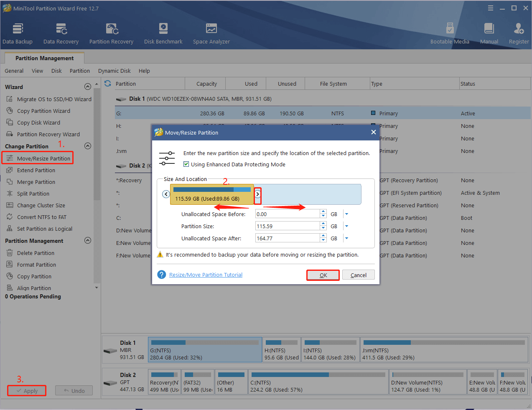The image size is (532, 410).
Task: Click Cancel in Move/Resize dialog
Action: tap(359, 275)
